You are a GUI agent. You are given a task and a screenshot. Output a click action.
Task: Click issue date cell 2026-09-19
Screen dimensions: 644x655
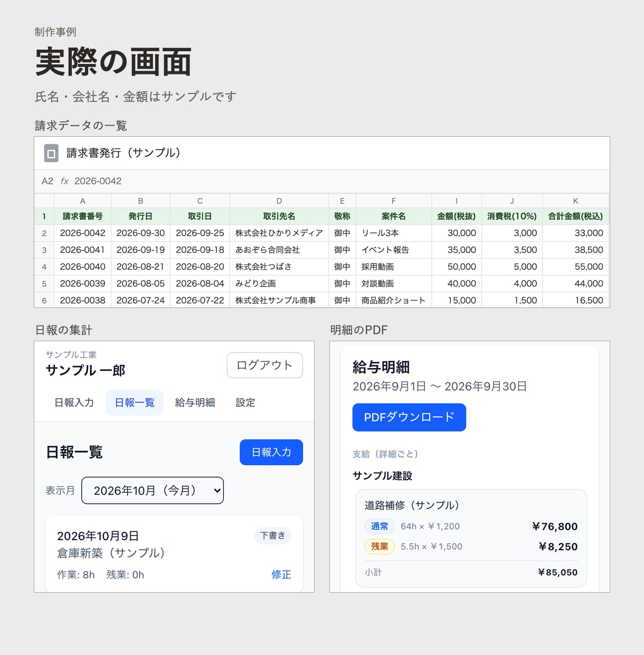click(141, 250)
